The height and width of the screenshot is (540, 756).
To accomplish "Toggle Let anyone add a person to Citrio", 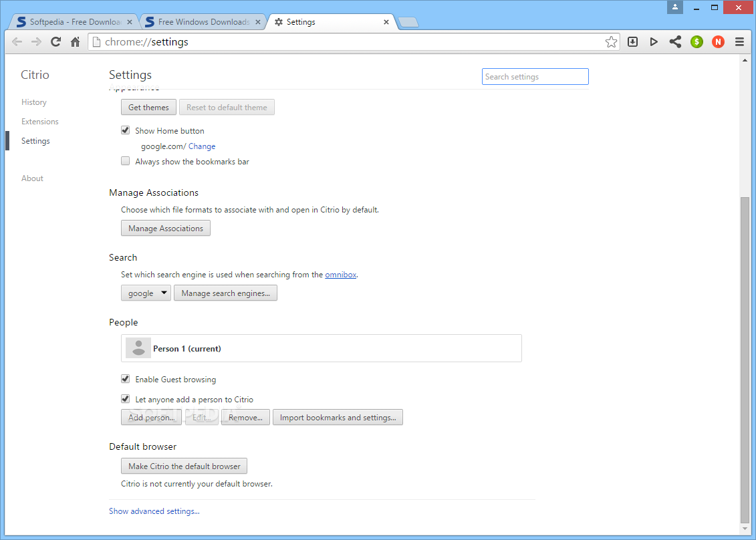I will [x=126, y=399].
